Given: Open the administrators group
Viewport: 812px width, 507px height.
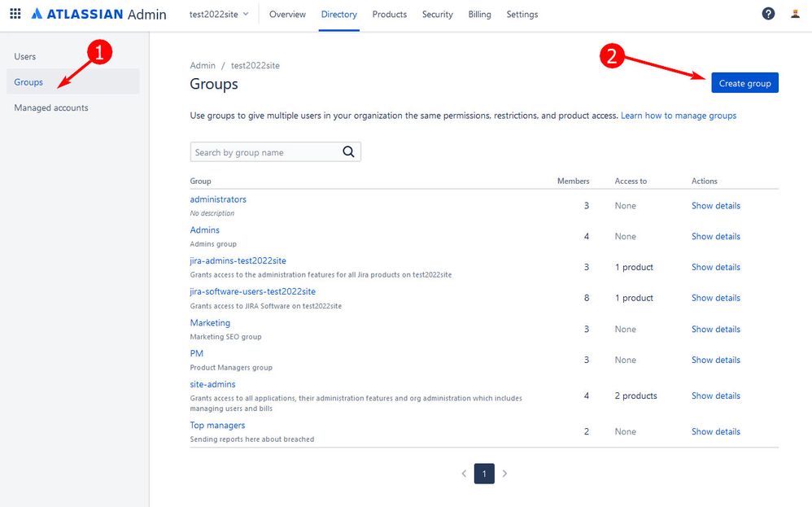Looking at the screenshot, I should [x=218, y=199].
